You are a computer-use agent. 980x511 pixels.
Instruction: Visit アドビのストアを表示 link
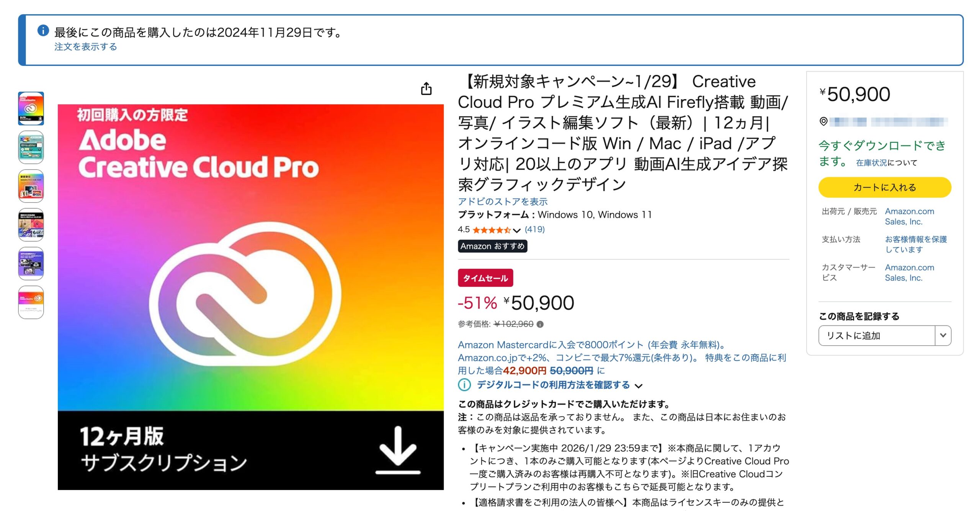[503, 201]
